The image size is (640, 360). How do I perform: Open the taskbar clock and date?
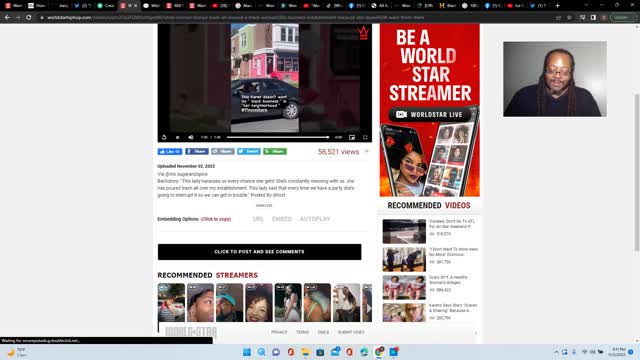(618, 352)
